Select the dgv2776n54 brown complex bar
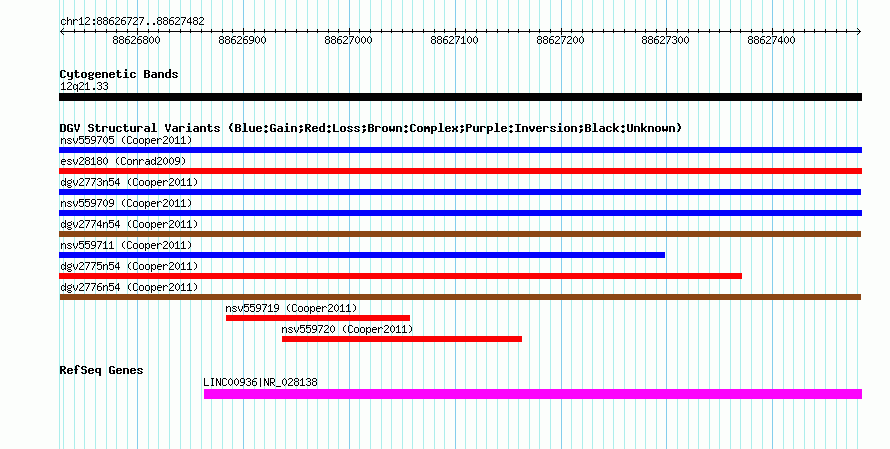 click(x=460, y=297)
